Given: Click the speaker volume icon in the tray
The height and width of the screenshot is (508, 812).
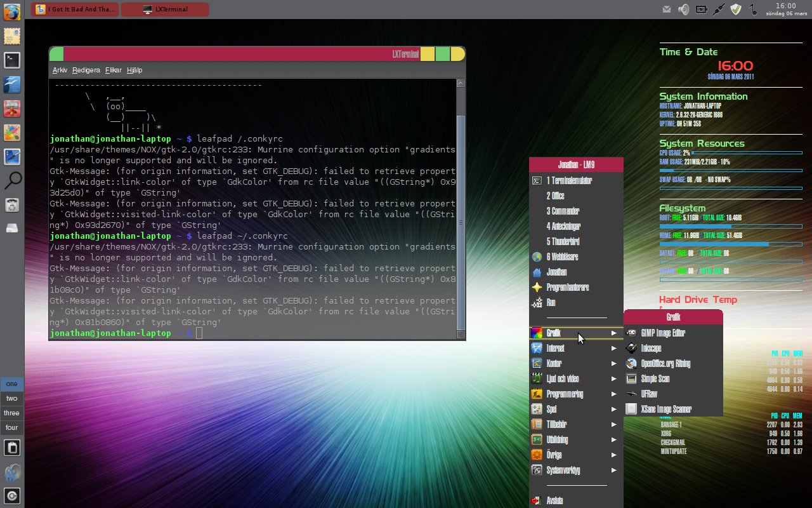Looking at the screenshot, I should pos(683,9).
